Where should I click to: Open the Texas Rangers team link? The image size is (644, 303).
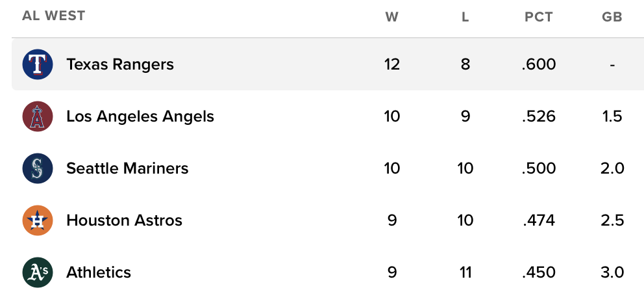click(120, 64)
